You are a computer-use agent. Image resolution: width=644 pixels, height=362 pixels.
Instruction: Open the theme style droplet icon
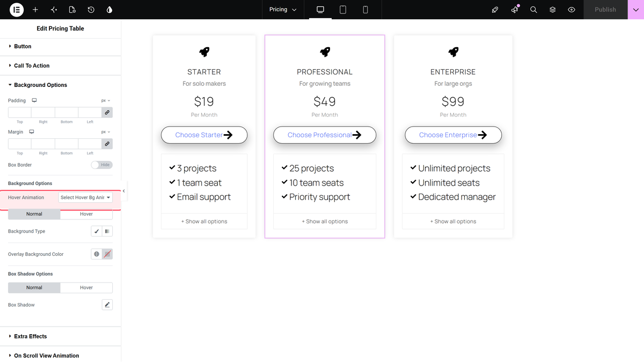(109, 10)
